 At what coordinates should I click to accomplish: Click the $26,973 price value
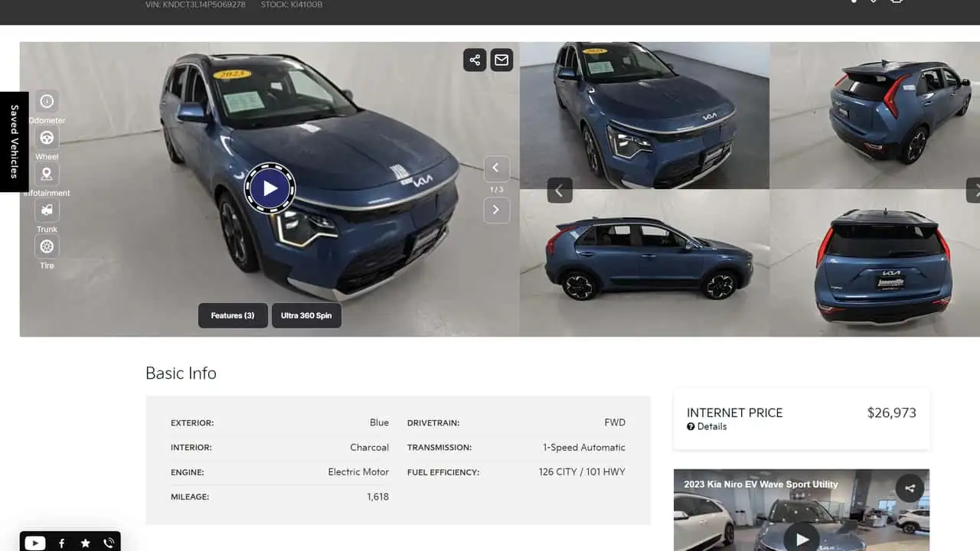click(x=891, y=412)
